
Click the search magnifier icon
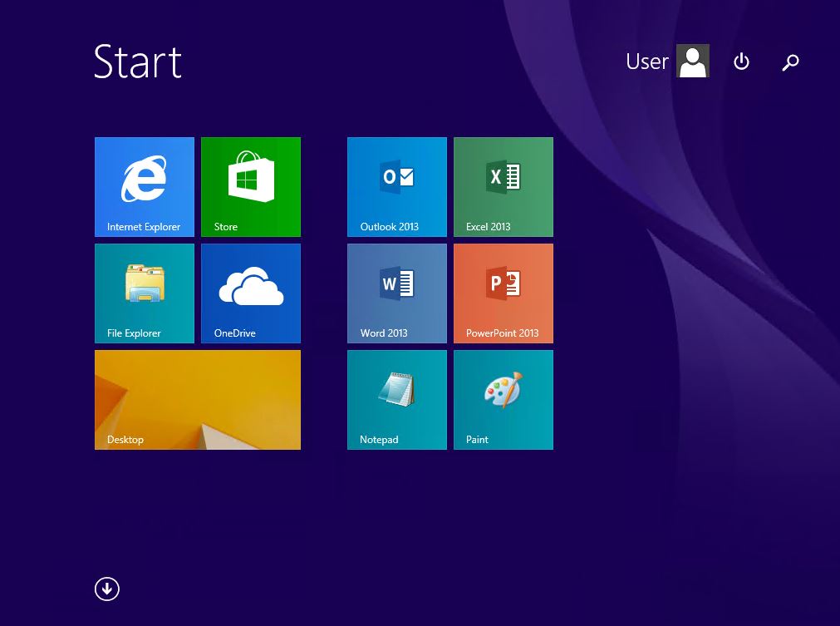tap(790, 62)
